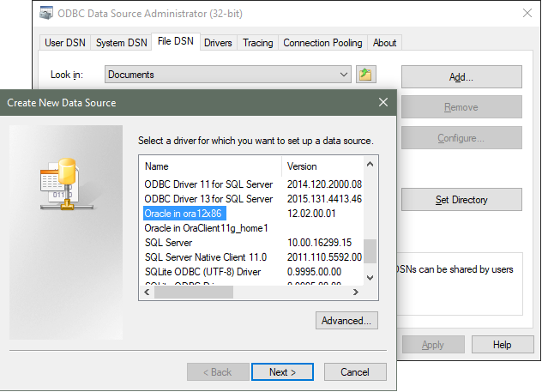Select Oracle in OraClient11g_home1 driver
This screenshot has width=542, height=392.
[x=207, y=228]
